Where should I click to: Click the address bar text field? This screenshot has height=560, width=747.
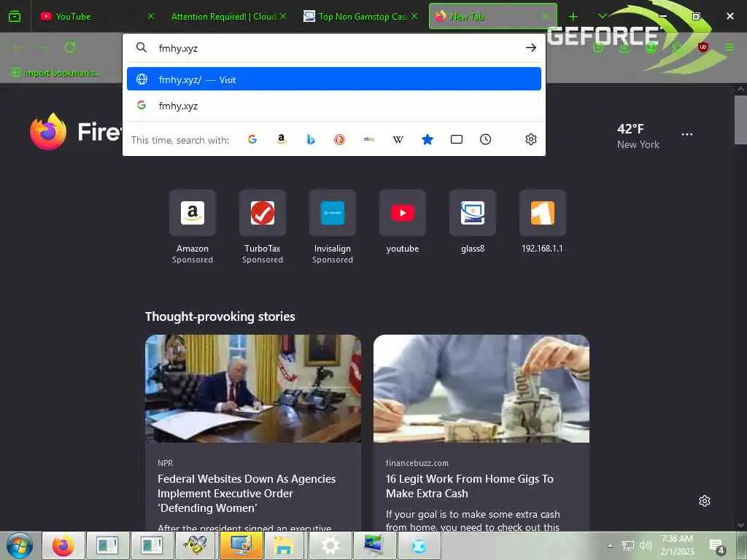click(333, 47)
